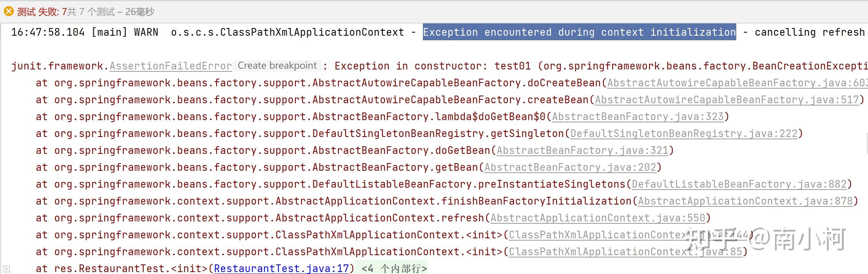Screen dimensions: 868x274
Task: Open DefaultListableBeanFactory.java:882 link
Action: 739,184
